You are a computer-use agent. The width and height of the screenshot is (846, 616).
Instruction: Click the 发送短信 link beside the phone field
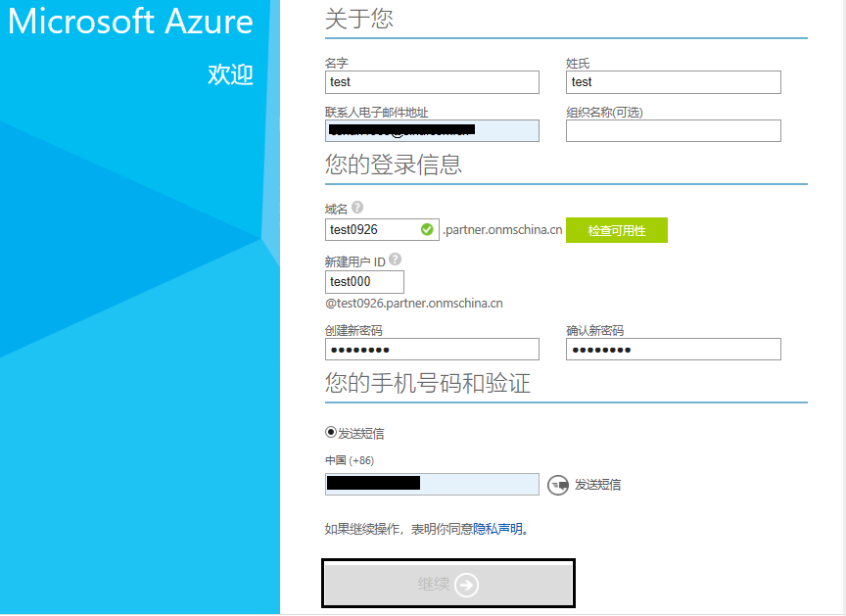(597, 484)
